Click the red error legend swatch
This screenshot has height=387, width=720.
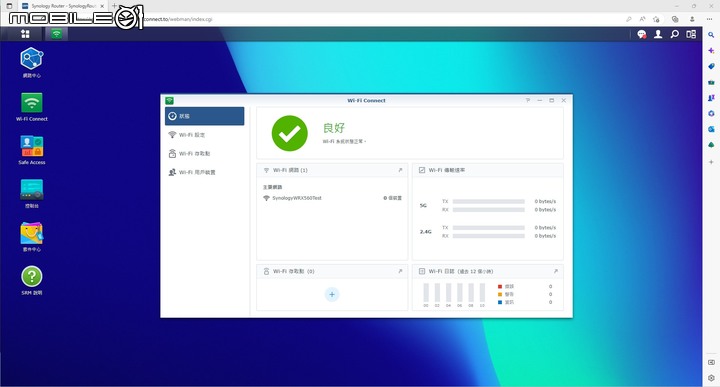point(500,286)
